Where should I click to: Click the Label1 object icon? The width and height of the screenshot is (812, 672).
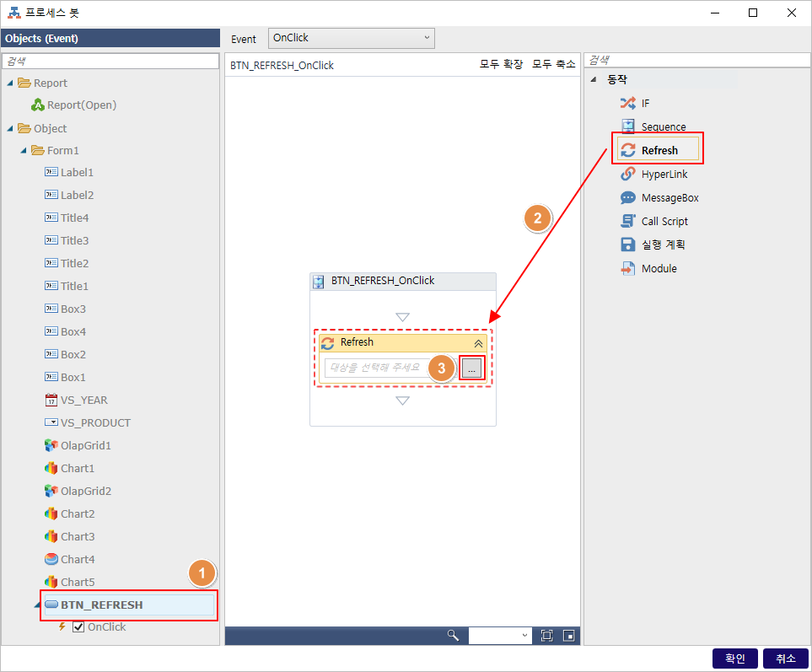51,172
